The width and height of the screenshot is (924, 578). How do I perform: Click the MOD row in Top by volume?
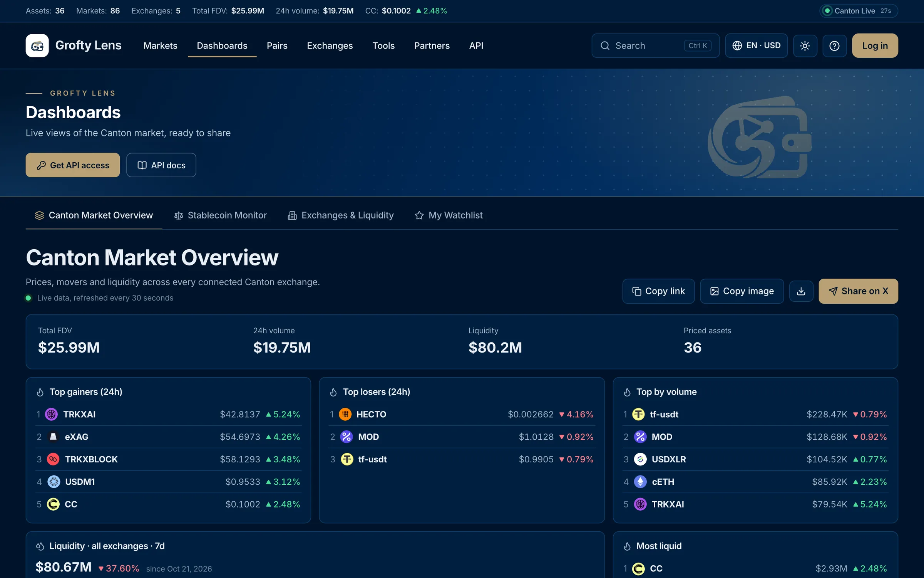755,437
